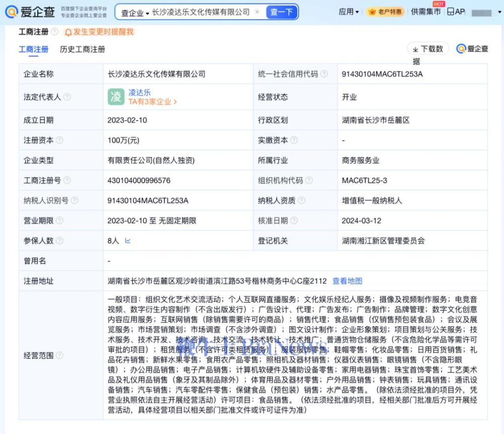Click the 爱企查 icon near the download button

(460, 48)
